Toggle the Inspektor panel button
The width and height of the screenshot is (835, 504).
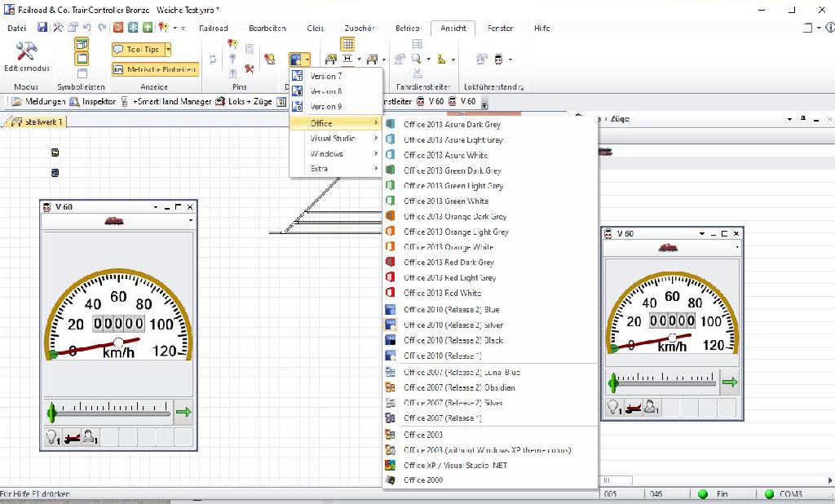click(93, 102)
